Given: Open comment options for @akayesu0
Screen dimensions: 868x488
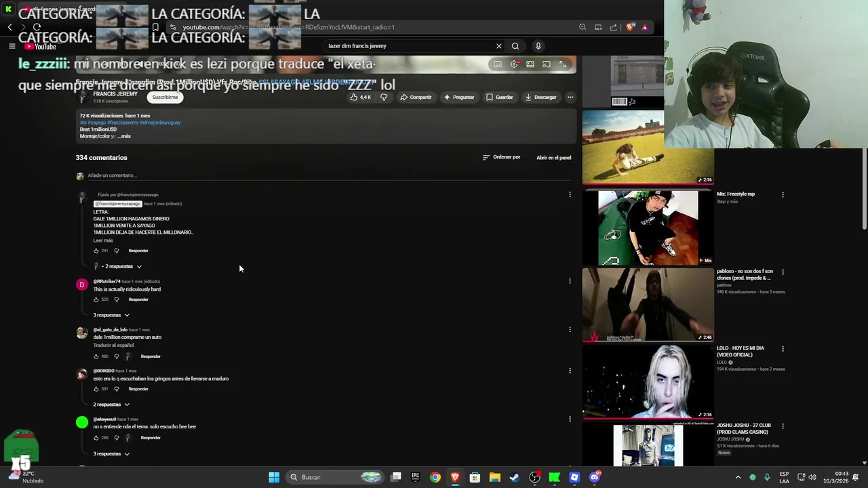Looking at the screenshot, I should 570,419.
